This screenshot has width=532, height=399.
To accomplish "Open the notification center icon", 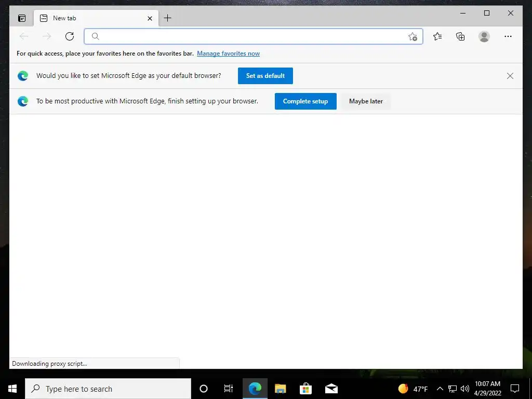I will tap(515, 389).
